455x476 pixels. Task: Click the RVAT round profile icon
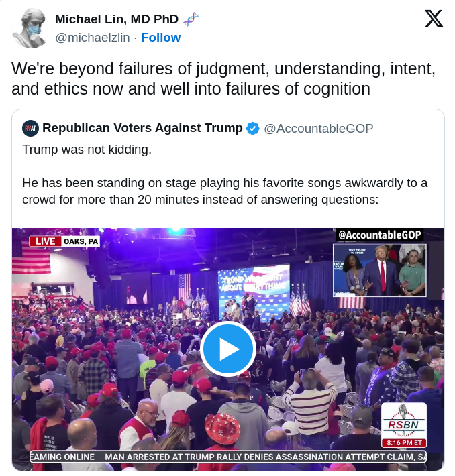[30, 129]
